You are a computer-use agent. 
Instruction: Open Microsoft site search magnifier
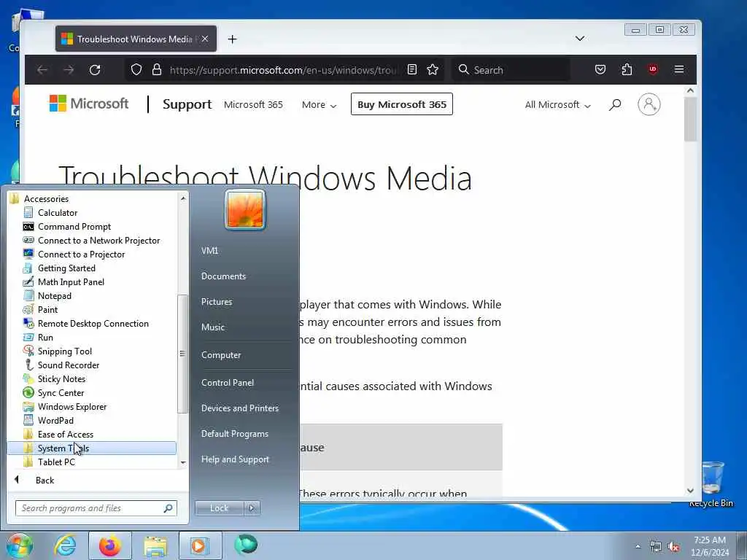pyautogui.click(x=615, y=104)
